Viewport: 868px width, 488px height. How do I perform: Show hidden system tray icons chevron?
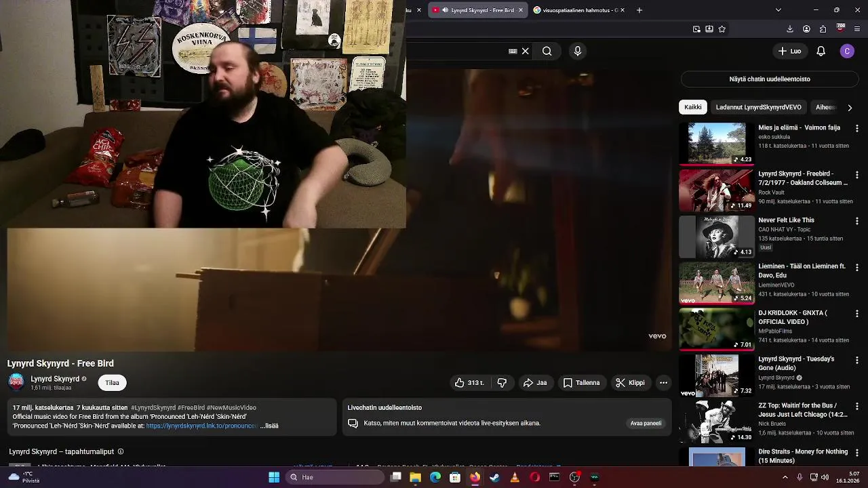coord(785,477)
